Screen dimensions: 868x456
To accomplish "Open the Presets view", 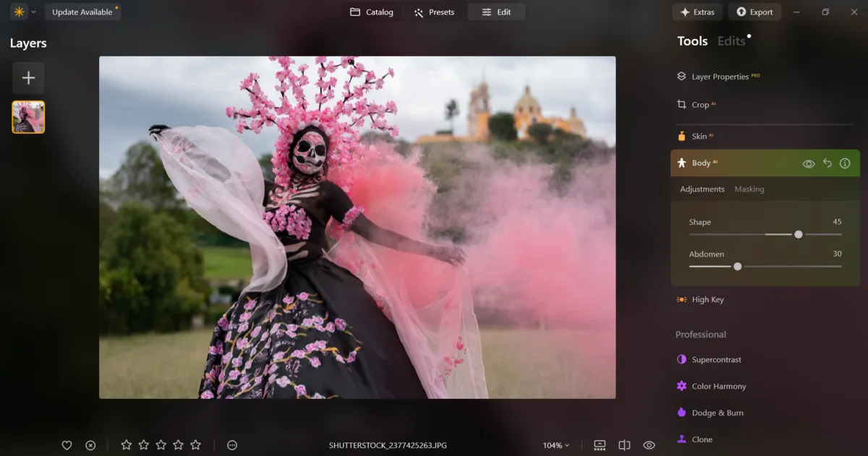I will tap(434, 12).
